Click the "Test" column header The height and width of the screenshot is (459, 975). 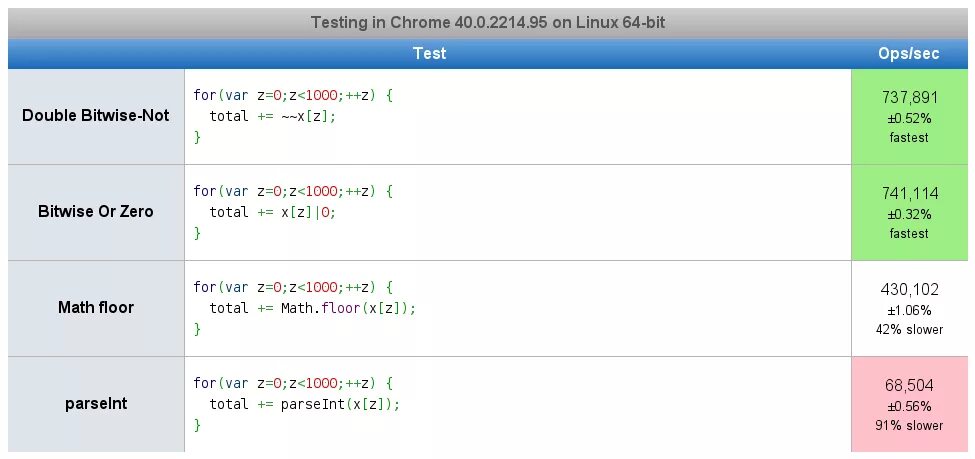429,54
